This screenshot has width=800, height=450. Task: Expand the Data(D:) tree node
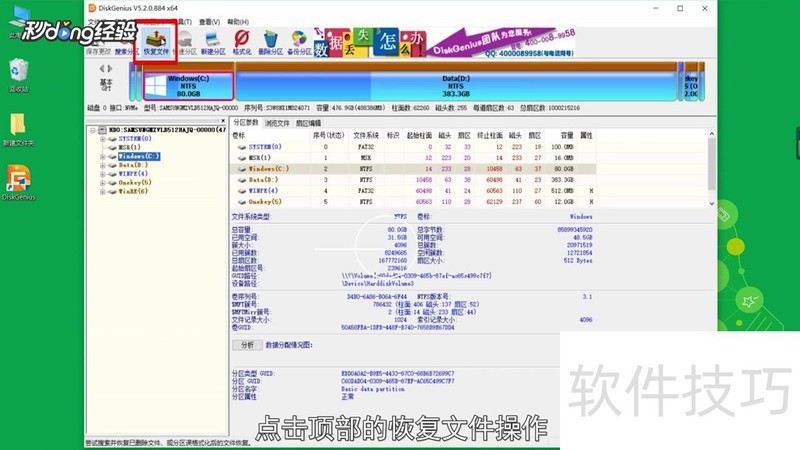103,165
